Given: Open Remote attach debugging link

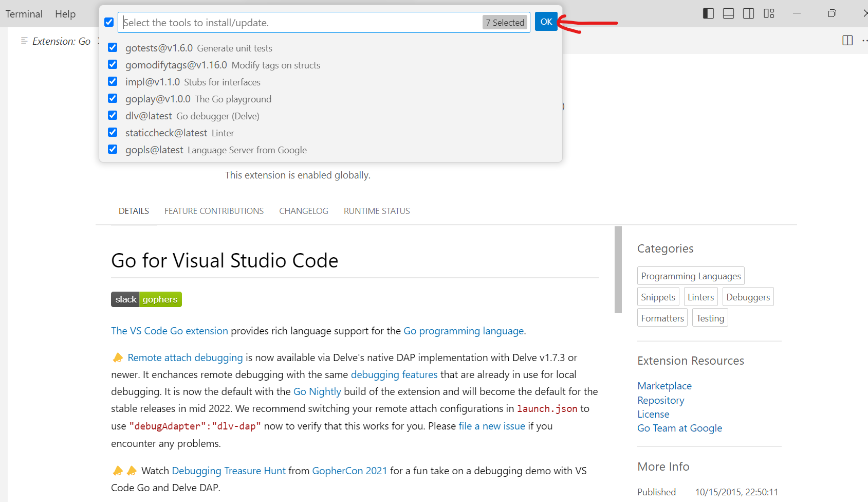Looking at the screenshot, I should (x=185, y=357).
